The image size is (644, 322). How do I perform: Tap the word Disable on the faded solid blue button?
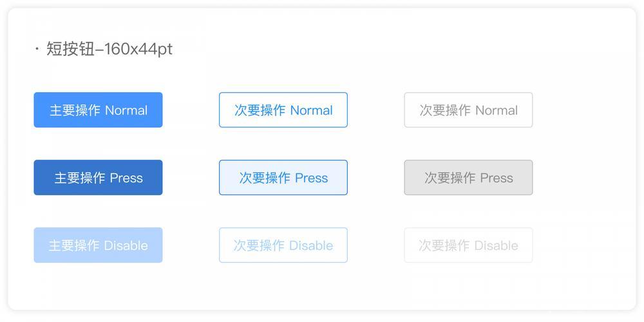click(x=126, y=245)
